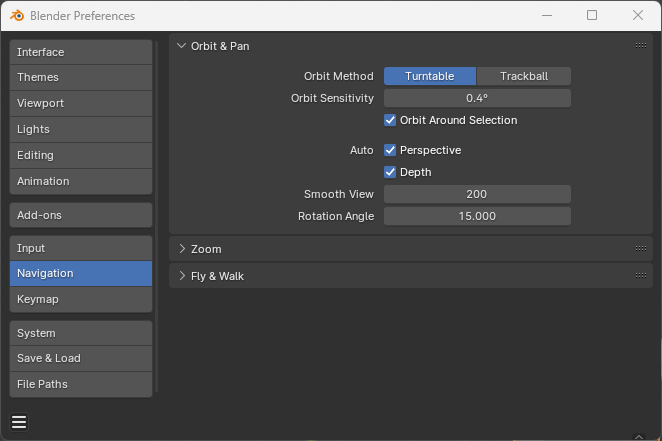662x441 pixels.
Task: Select Trackball orbit method
Action: pyautogui.click(x=524, y=76)
